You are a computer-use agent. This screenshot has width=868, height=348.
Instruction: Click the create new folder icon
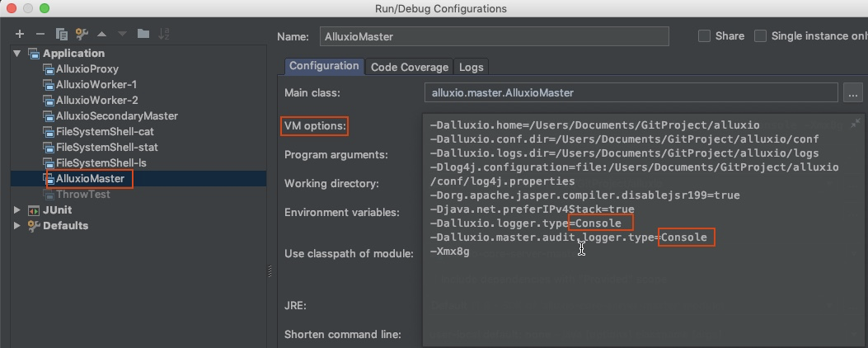click(143, 34)
